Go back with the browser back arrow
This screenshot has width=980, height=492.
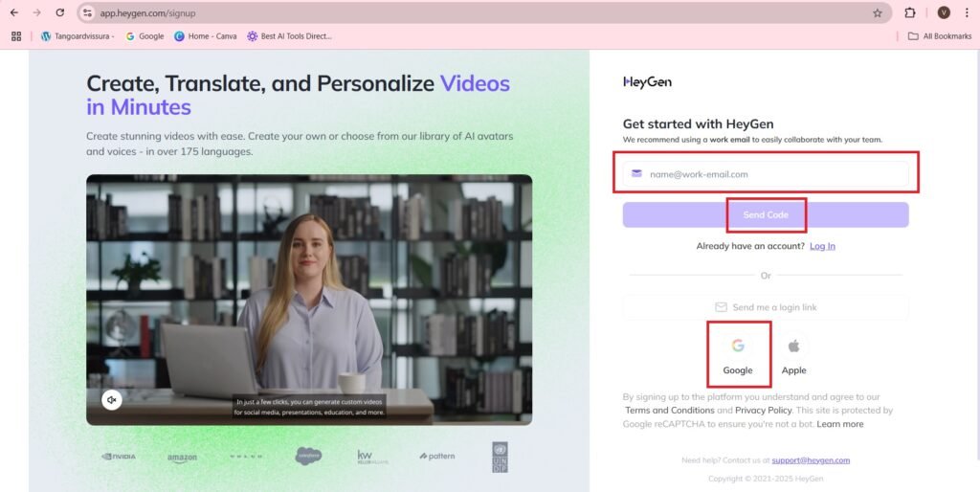13,12
